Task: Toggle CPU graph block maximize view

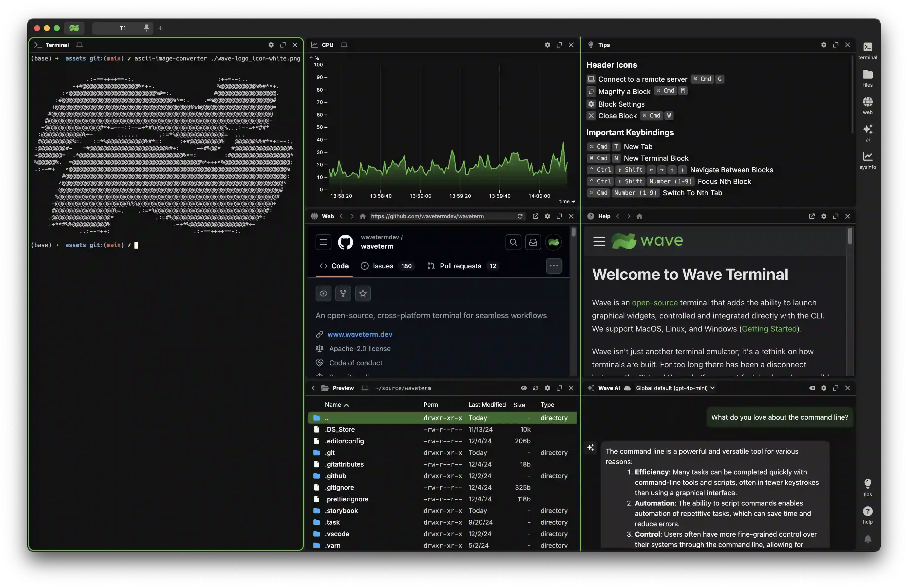Action: (x=559, y=44)
